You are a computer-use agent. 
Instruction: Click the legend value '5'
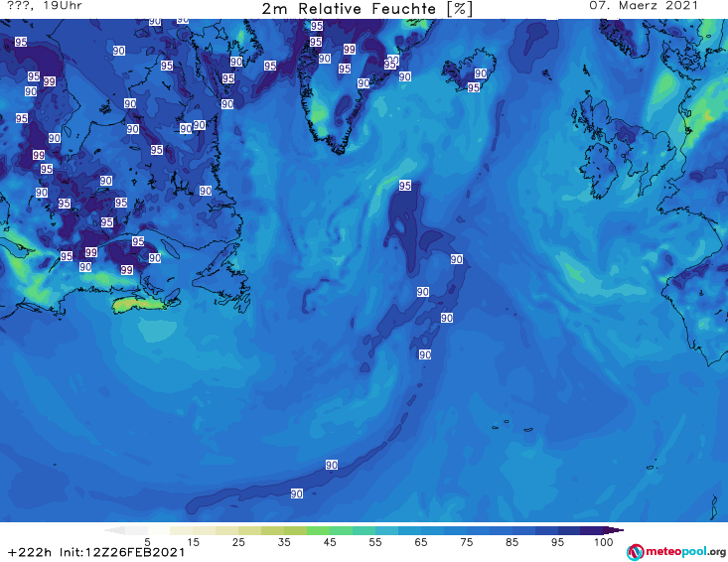(x=147, y=542)
